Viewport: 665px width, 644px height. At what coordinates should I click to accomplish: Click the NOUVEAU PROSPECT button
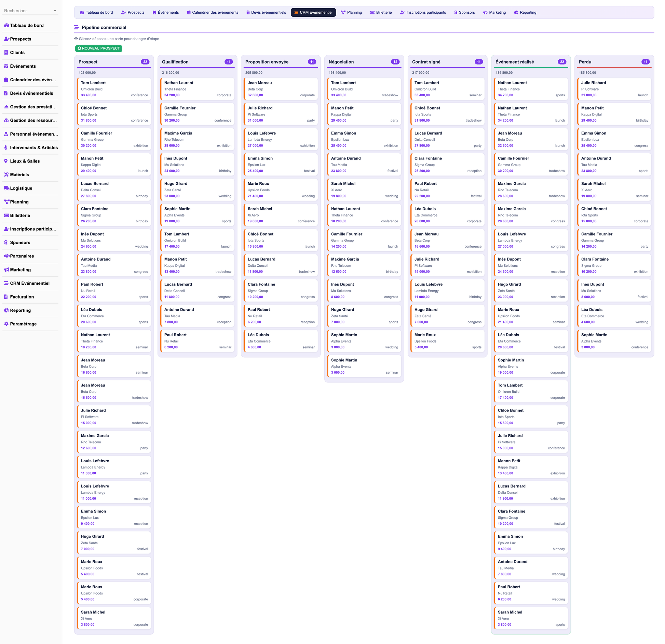pyautogui.click(x=98, y=48)
